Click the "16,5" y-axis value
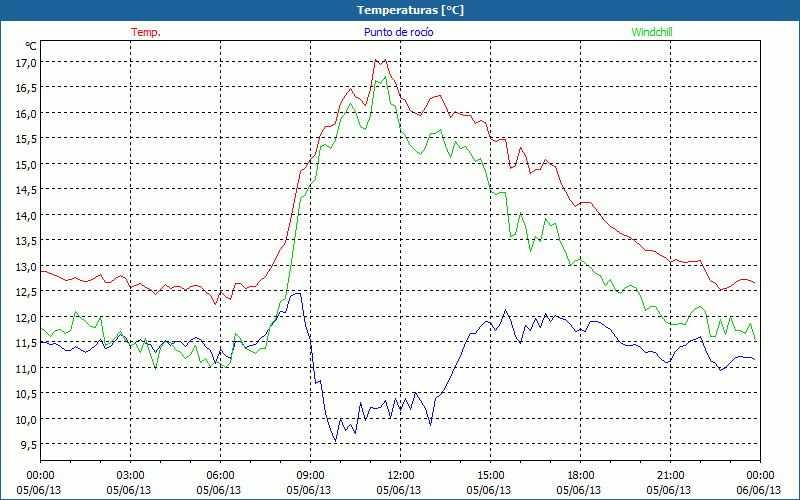 [27, 88]
